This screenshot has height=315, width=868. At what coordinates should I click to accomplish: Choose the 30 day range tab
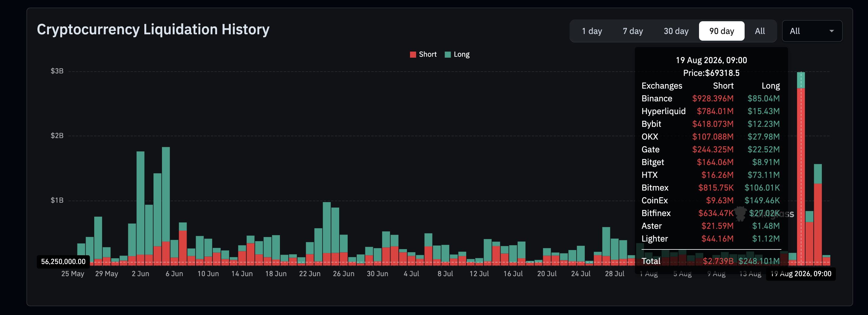point(676,31)
